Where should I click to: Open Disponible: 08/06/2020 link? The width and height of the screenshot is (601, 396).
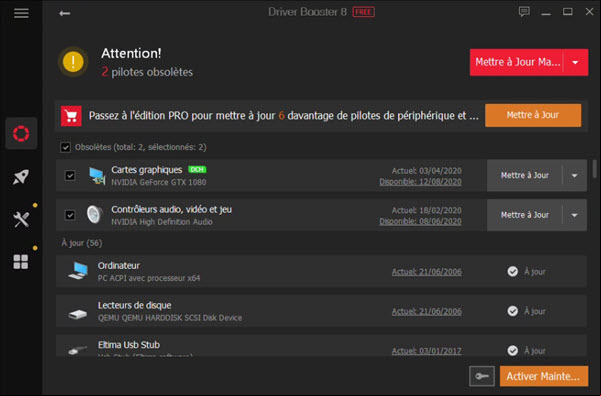tap(420, 221)
